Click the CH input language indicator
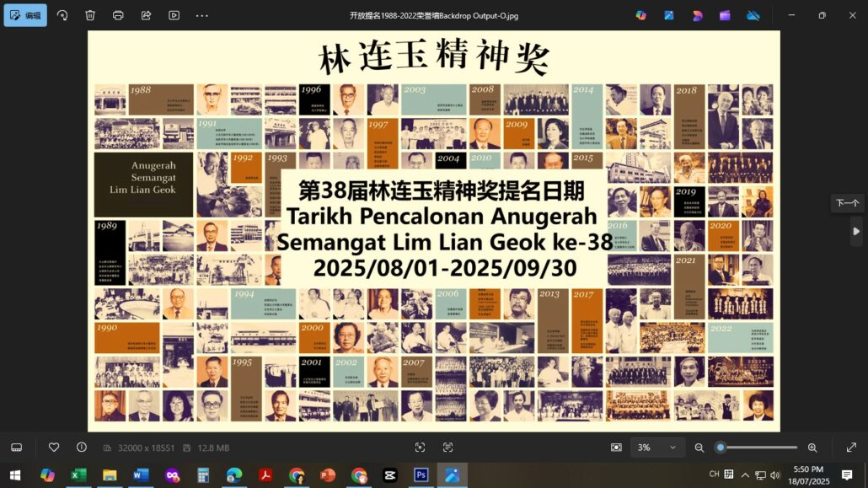The width and height of the screenshot is (868, 488). pyautogui.click(x=714, y=475)
